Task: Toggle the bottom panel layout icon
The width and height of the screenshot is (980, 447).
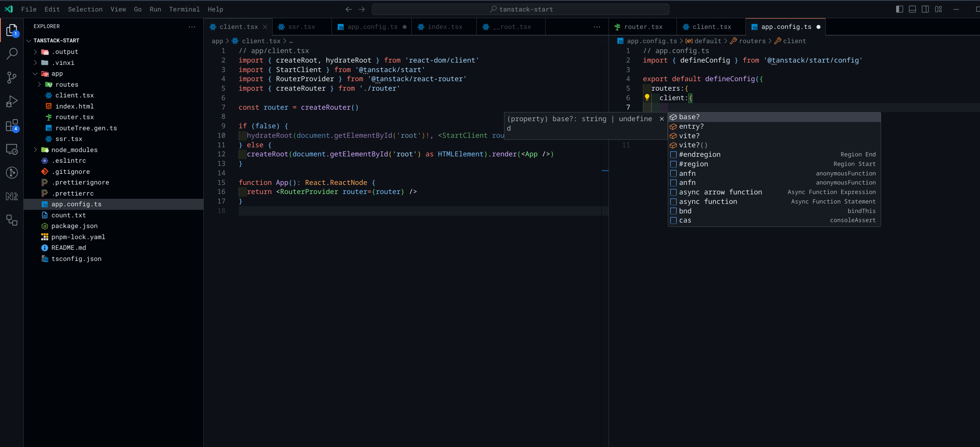Action: coord(912,9)
